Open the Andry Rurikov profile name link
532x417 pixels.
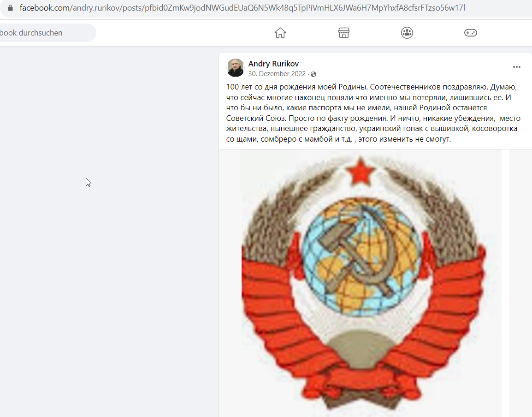(x=273, y=64)
